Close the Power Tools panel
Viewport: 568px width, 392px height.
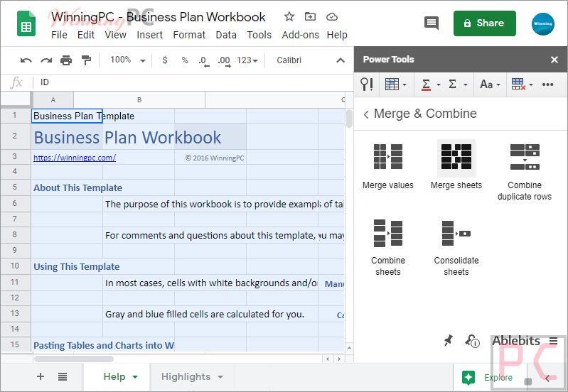click(x=554, y=60)
